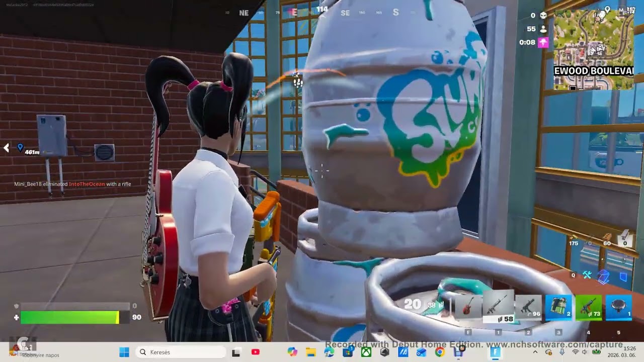
Task: Click the skull eliminations counter icon
Action: point(543,16)
